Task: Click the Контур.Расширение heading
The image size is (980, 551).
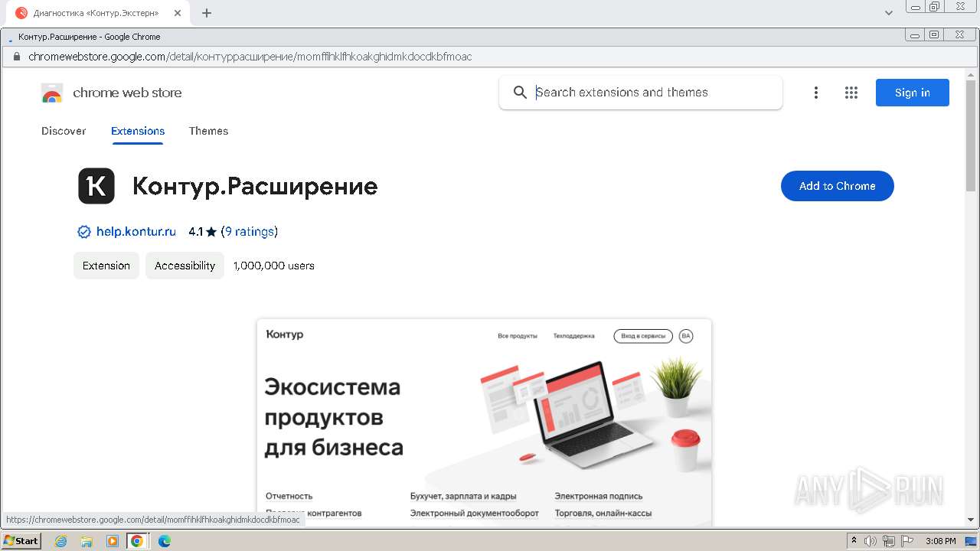Action: coord(255,186)
